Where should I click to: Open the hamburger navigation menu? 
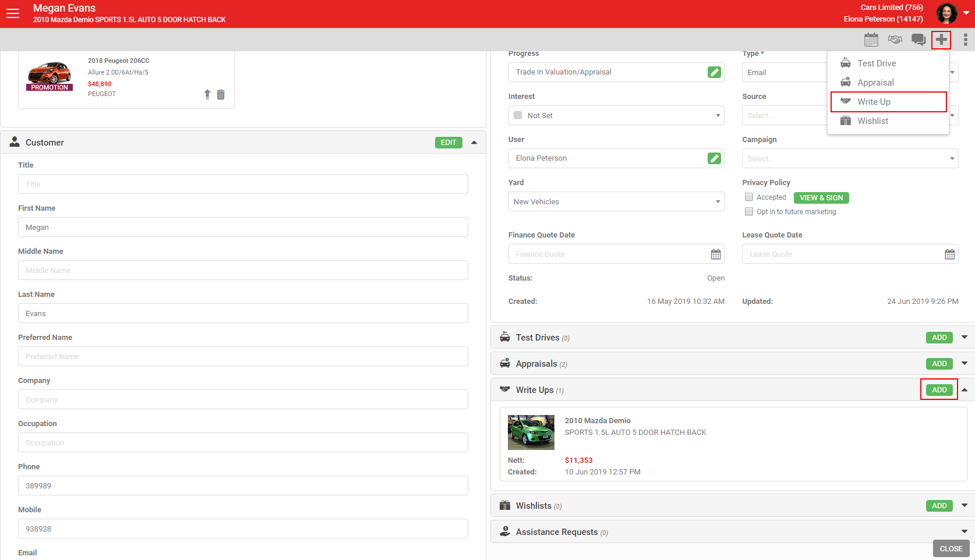click(x=13, y=13)
